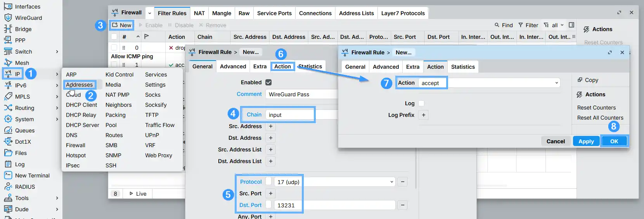Select Addresses in the IP submenu

pyautogui.click(x=80, y=85)
